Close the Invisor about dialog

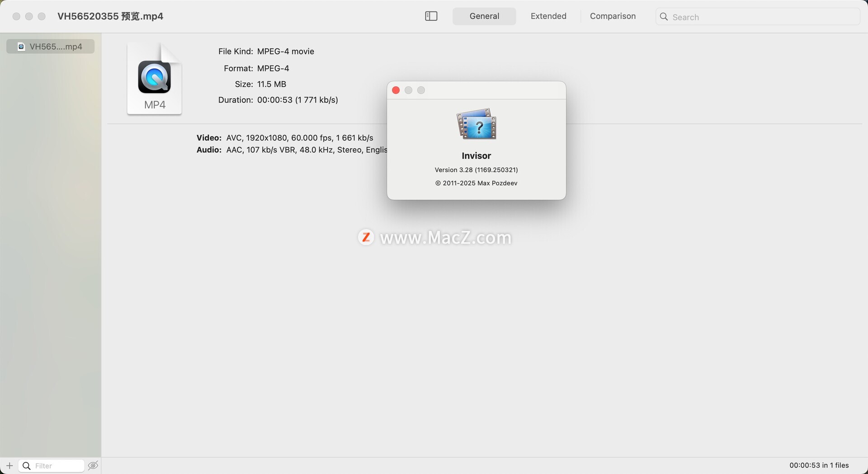coord(396,90)
